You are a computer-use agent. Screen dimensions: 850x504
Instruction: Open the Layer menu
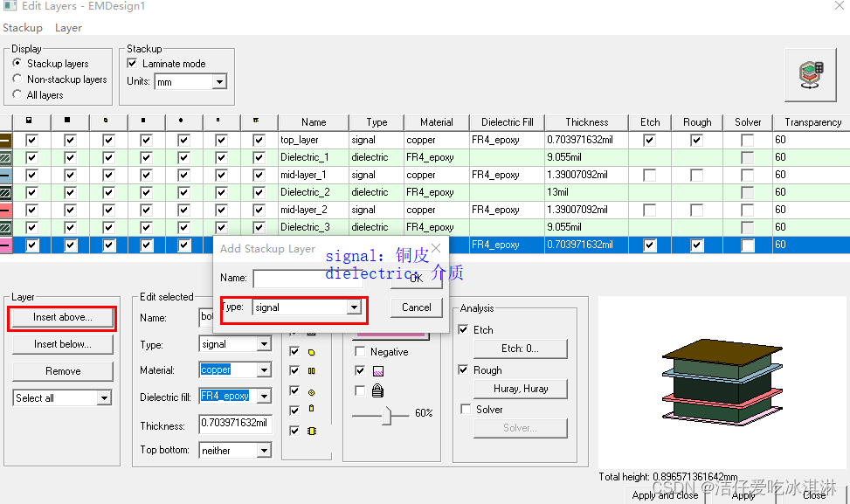click(68, 28)
